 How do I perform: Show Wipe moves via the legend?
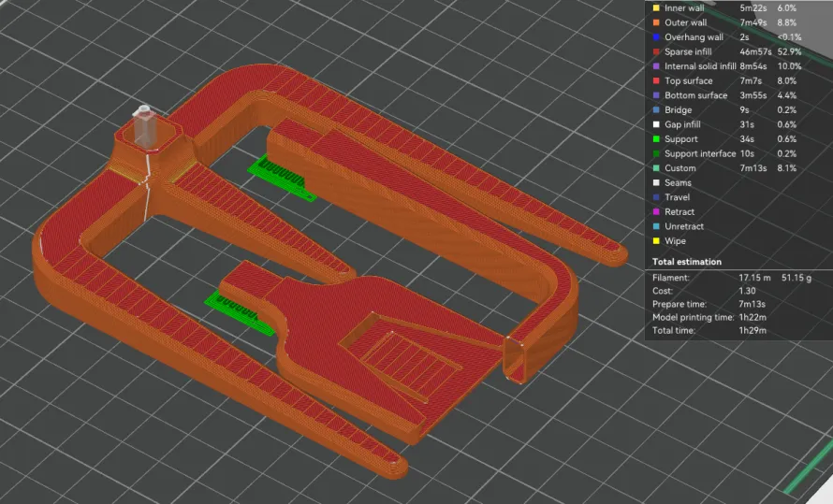675,241
